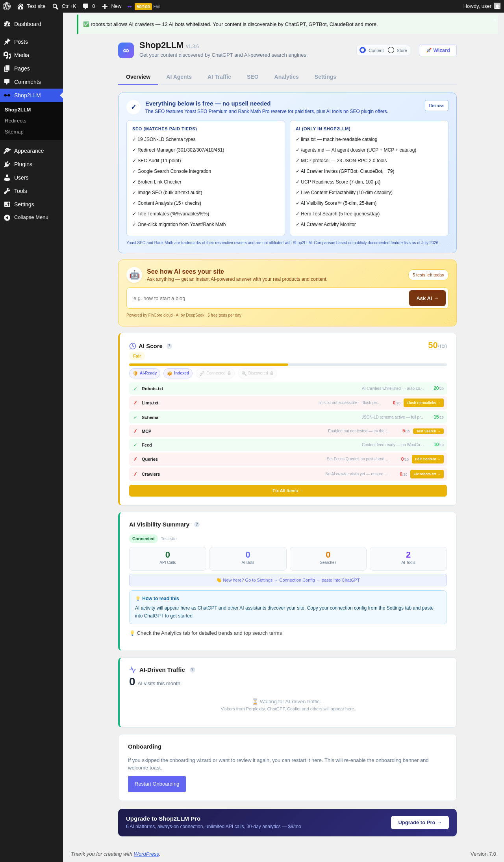Image resolution: width=504 pixels, height=862 pixels.
Task: Click the plus New icon
Action: [105, 6]
